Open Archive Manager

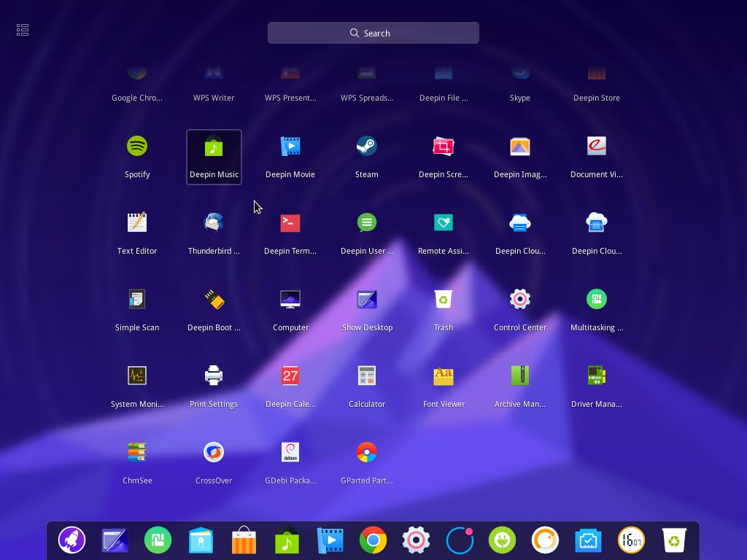[x=519, y=376]
